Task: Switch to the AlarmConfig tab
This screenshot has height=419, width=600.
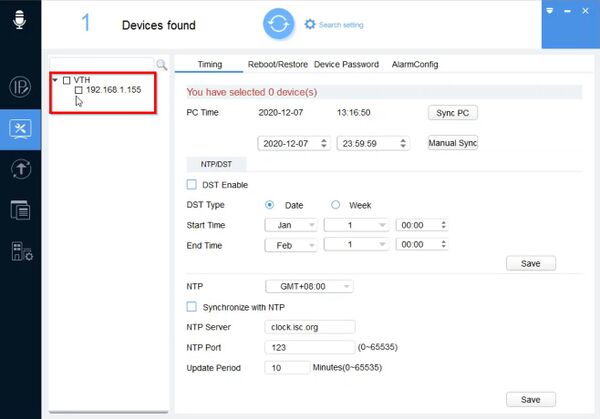Action: 415,64
